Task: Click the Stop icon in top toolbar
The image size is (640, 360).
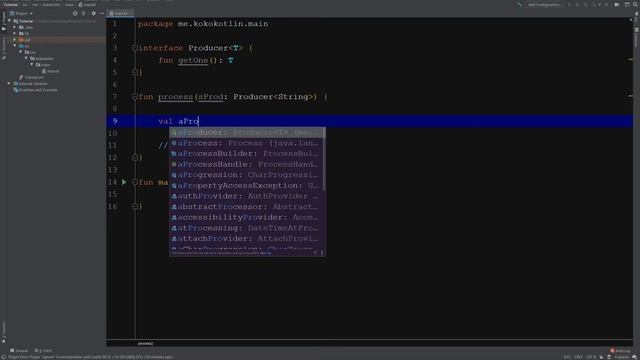Action: point(607,4)
